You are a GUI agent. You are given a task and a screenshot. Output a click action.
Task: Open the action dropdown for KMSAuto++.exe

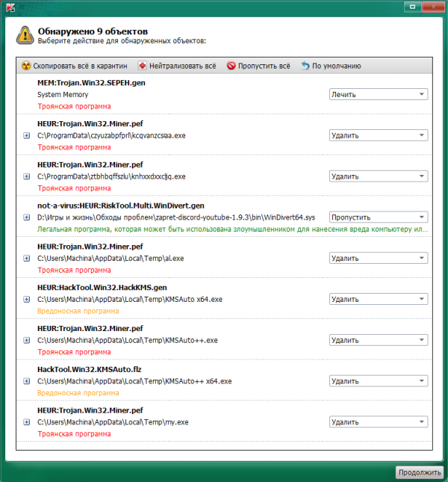tap(379, 340)
